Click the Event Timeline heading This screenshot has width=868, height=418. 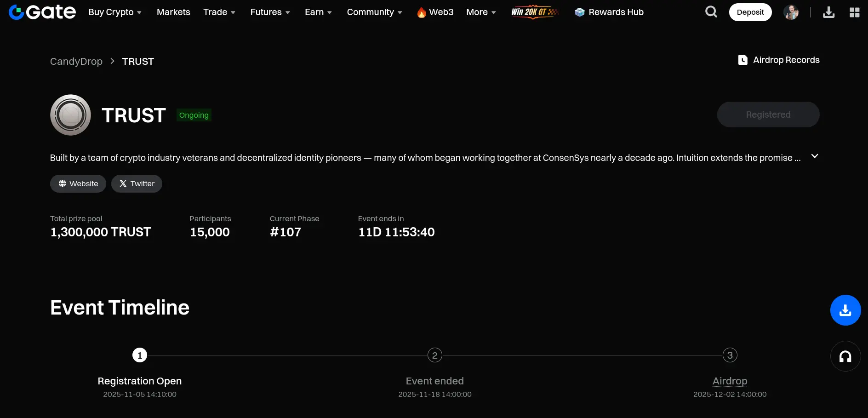pyautogui.click(x=120, y=308)
